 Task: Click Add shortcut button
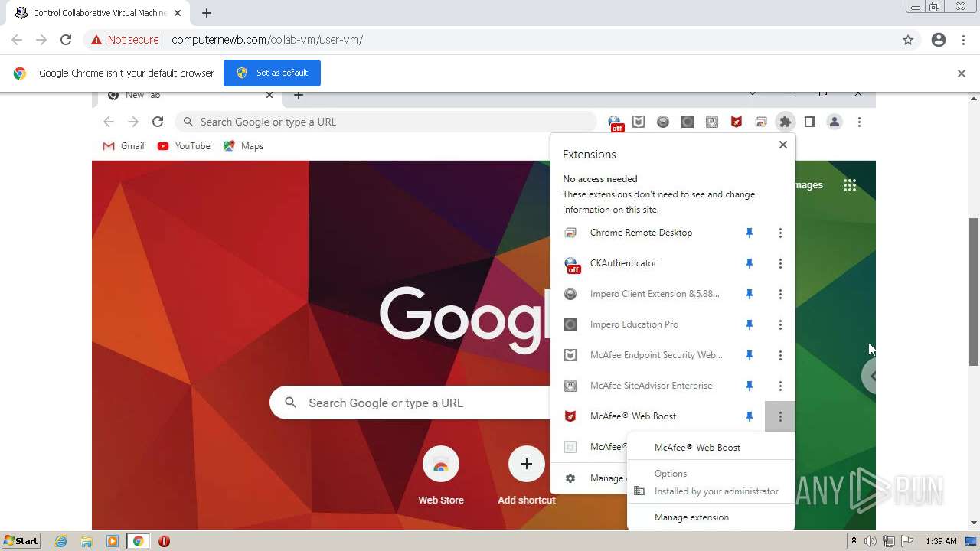(527, 475)
